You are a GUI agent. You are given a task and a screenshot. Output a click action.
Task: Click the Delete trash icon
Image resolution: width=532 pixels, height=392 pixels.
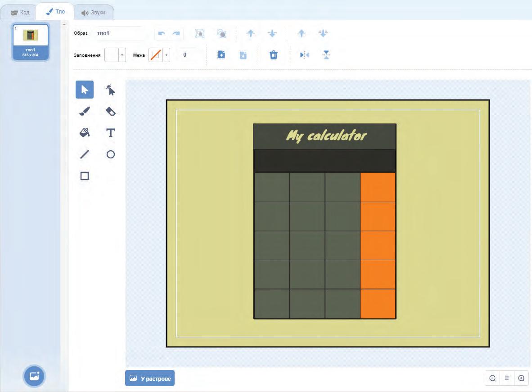pyautogui.click(x=274, y=55)
